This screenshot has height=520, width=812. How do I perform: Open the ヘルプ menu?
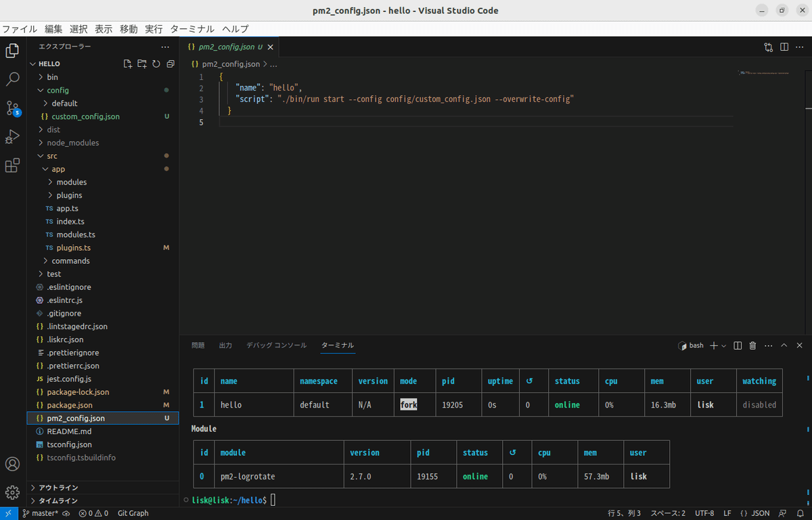click(x=235, y=29)
